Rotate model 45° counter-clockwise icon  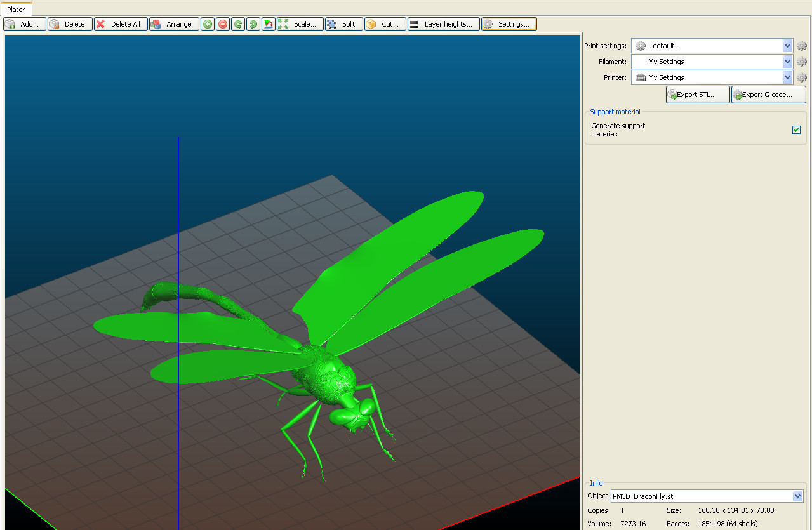[238, 24]
